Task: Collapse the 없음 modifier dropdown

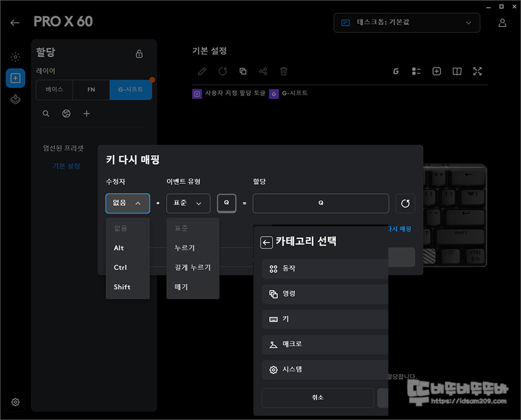Action: click(x=127, y=203)
